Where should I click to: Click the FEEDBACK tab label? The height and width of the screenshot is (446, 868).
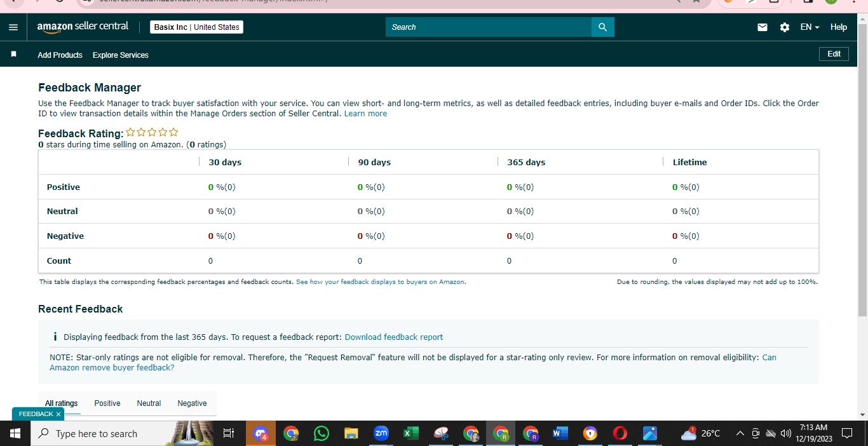(x=36, y=414)
